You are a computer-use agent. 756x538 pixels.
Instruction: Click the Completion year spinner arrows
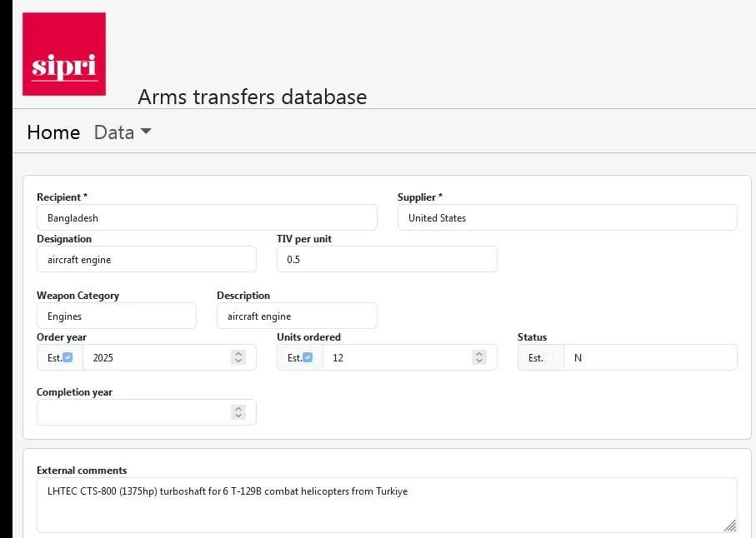click(x=238, y=412)
